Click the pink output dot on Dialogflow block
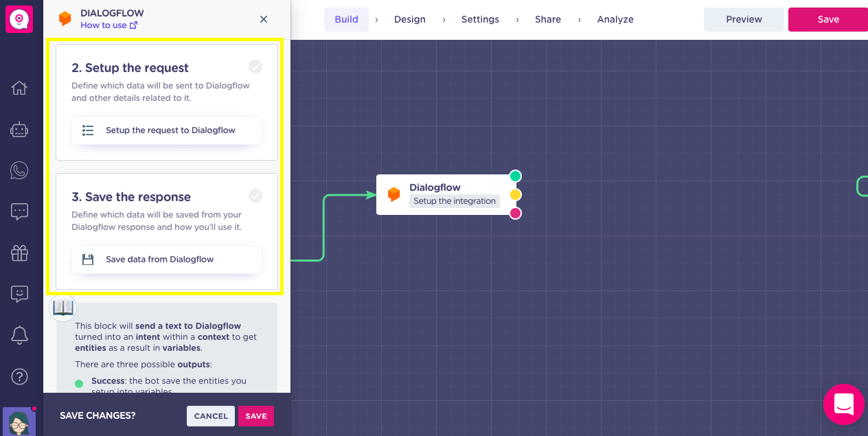Screen dimensions: 868x436 coord(516,214)
